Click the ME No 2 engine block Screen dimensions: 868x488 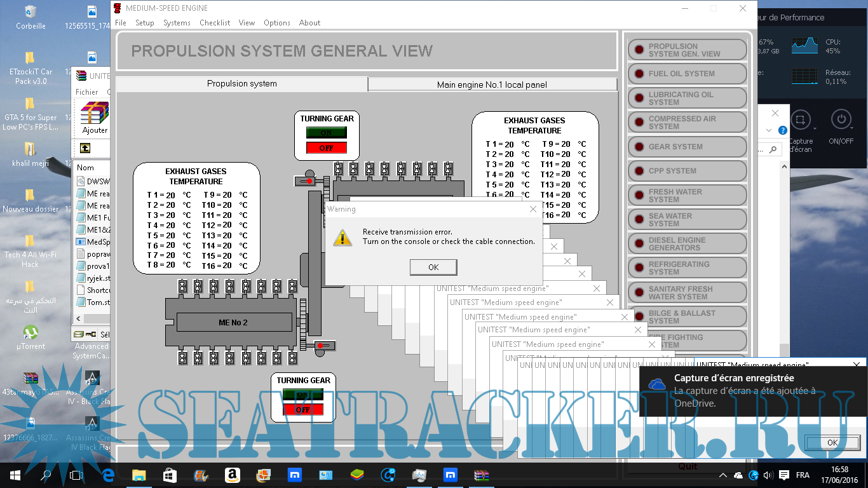(x=233, y=323)
